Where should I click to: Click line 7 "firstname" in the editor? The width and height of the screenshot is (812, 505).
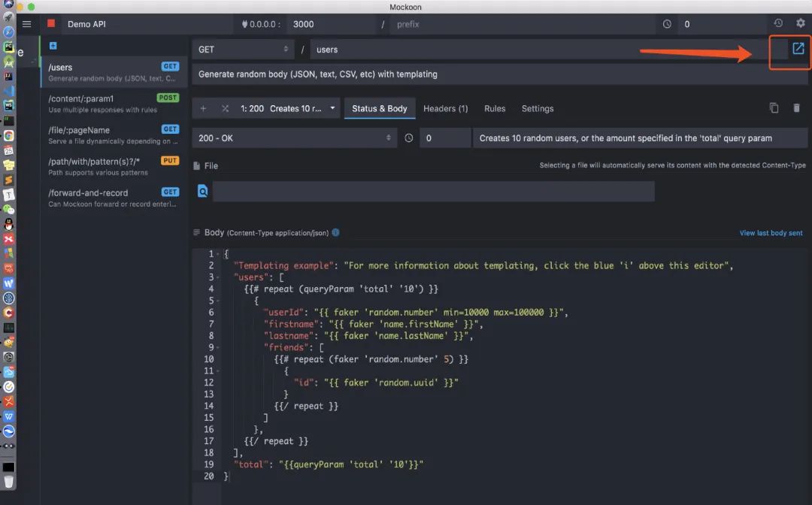(373, 325)
